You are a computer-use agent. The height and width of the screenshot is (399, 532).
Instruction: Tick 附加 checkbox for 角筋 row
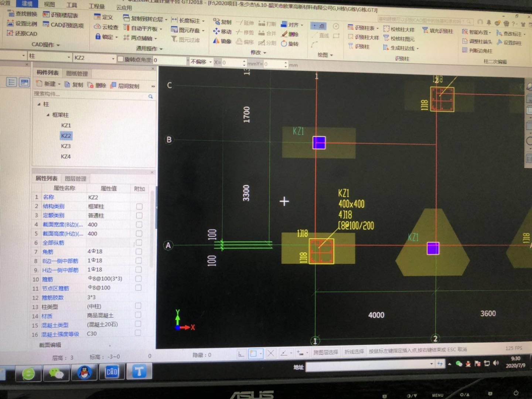139,252
